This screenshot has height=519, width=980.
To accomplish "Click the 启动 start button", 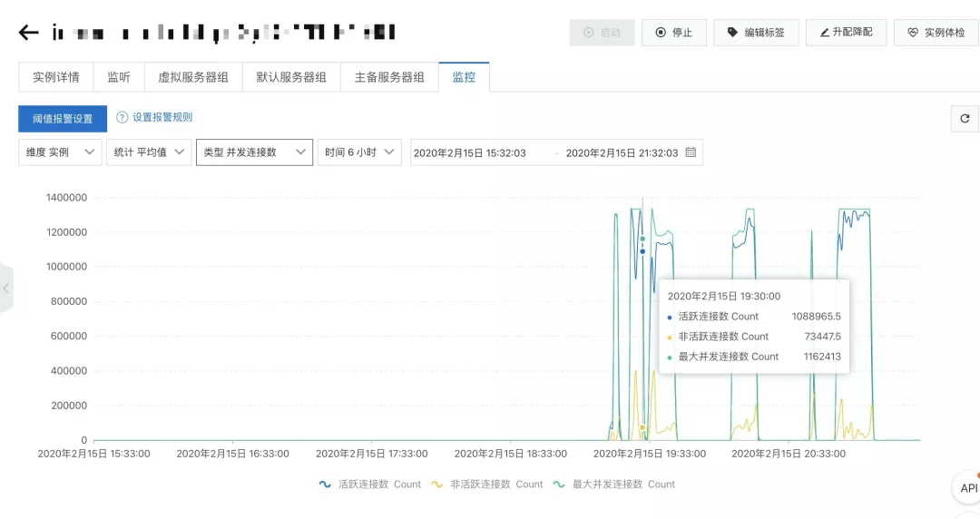I will (602, 32).
